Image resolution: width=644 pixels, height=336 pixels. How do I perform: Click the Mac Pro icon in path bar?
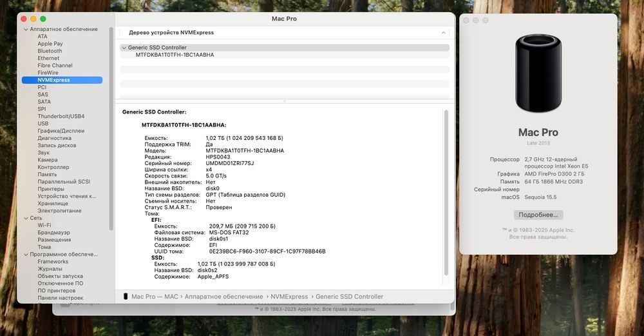(126, 297)
